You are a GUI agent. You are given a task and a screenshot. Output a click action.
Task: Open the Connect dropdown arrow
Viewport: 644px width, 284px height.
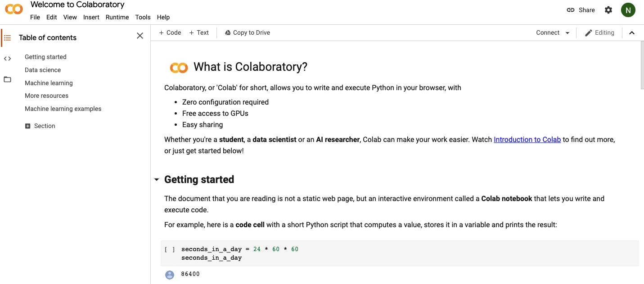pos(567,33)
